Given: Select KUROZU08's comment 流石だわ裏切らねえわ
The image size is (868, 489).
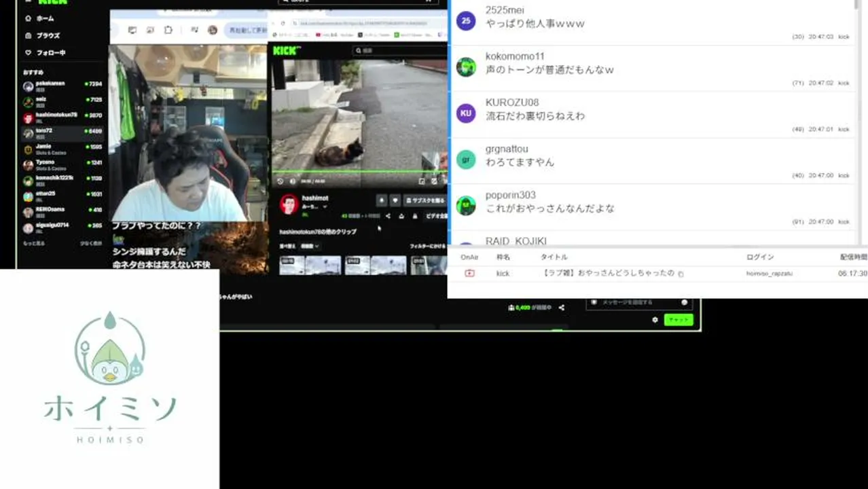Looking at the screenshot, I should pos(535,116).
